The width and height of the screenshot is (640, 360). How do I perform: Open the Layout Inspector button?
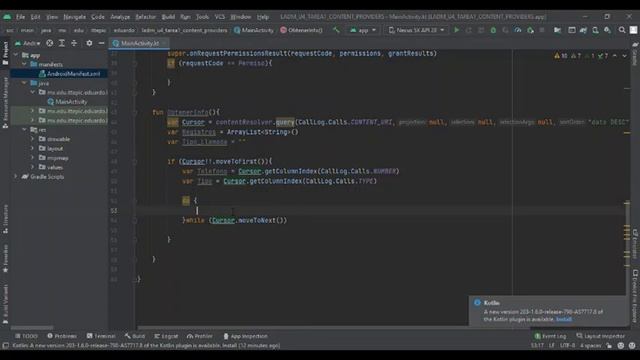coord(600,336)
